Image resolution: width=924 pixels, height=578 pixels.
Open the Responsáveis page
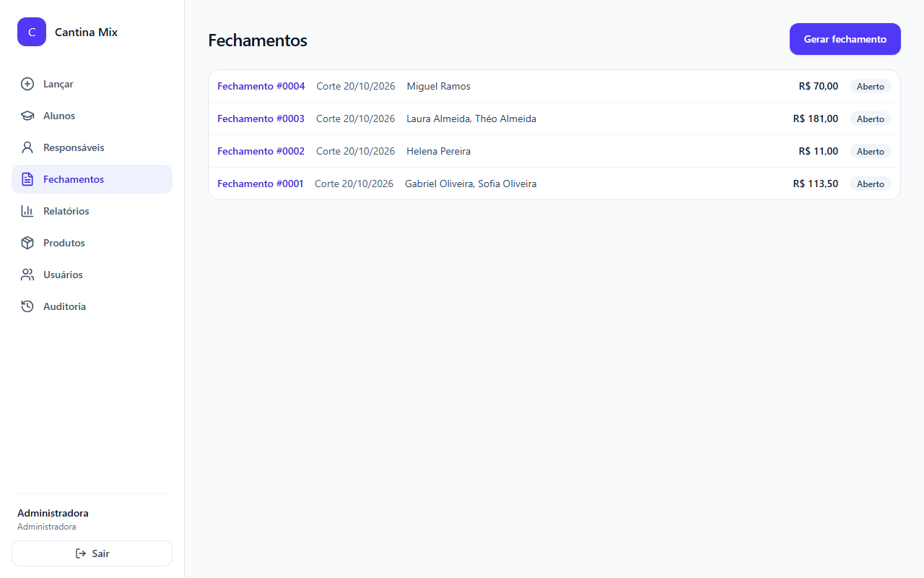coord(92,147)
